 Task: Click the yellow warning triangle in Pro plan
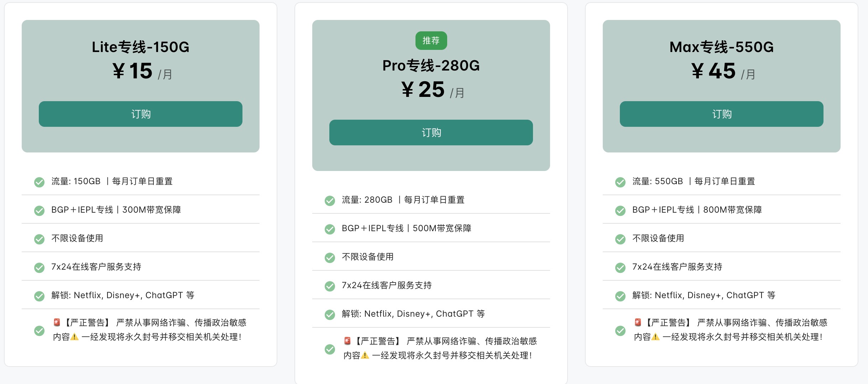(x=365, y=356)
